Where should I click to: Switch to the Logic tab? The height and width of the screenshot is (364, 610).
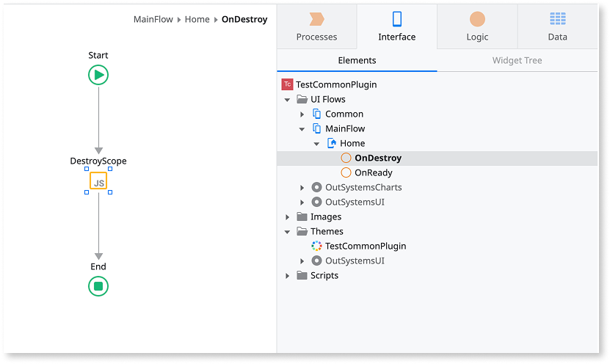point(477,26)
